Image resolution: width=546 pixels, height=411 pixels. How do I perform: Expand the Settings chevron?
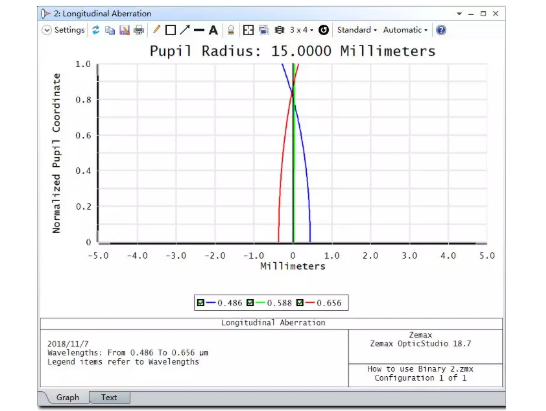pyautogui.click(x=47, y=30)
